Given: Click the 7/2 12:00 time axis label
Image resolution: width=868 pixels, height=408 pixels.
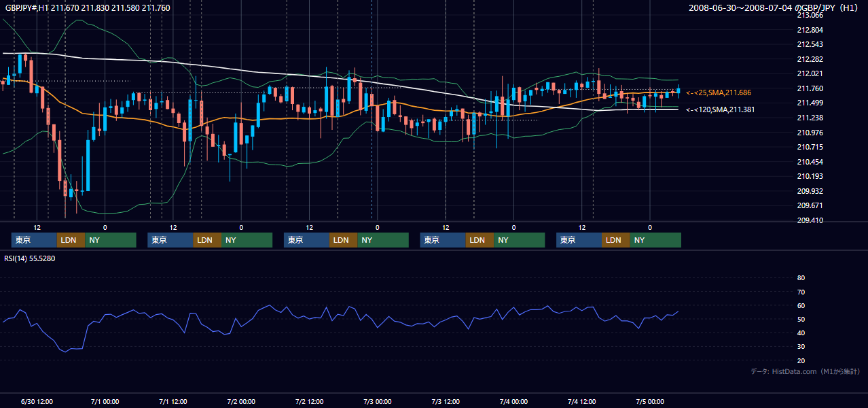Looking at the screenshot, I should (309, 401).
